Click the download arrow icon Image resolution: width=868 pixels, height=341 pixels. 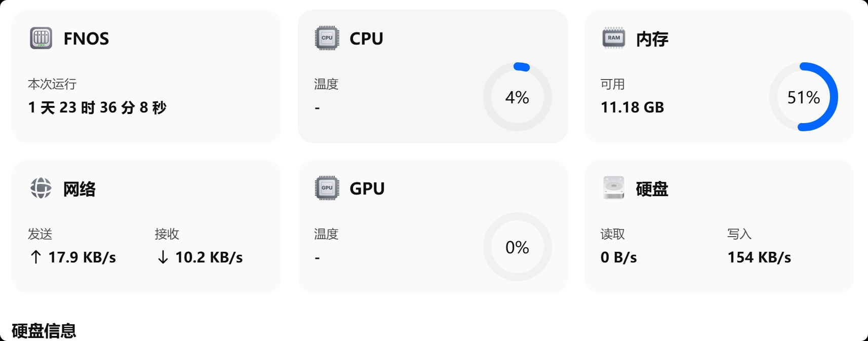click(163, 257)
